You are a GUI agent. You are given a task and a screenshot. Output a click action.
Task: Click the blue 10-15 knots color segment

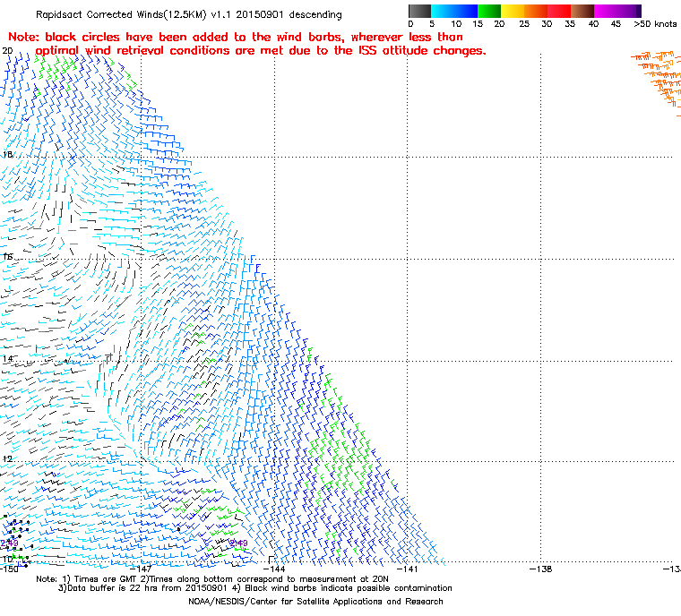(x=466, y=11)
